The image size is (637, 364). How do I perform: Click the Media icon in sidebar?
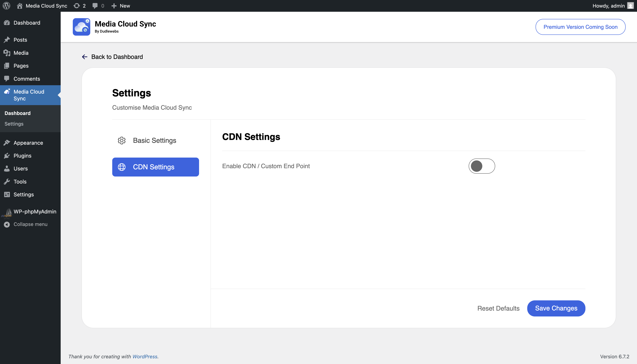pyautogui.click(x=7, y=53)
